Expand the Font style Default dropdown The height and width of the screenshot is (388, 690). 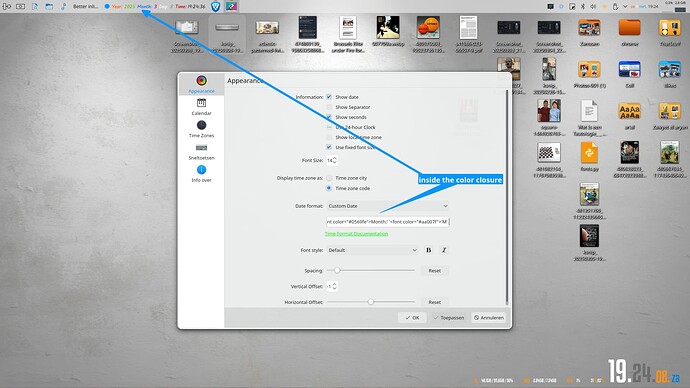coord(372,250)
